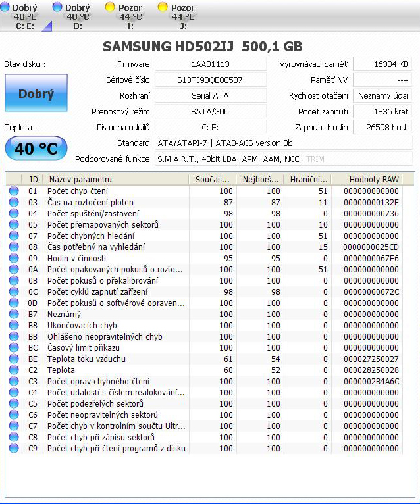Image resolution: width=420 pixels, height=504 pixels.
Task: Click yellow warning icon of disk I:
Action: point(110,7)
